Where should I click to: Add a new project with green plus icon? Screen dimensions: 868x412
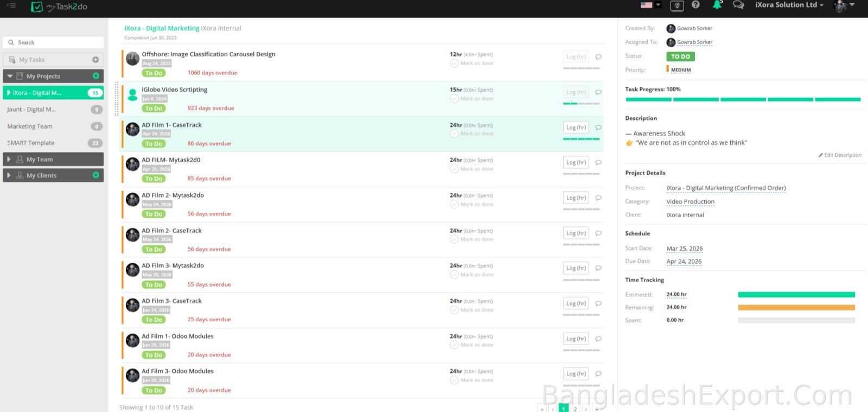point(96,76)
